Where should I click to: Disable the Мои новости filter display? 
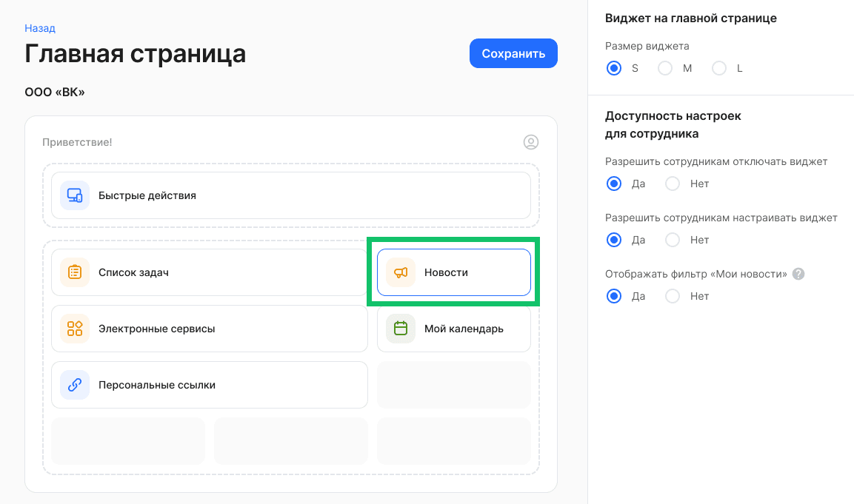673,296
